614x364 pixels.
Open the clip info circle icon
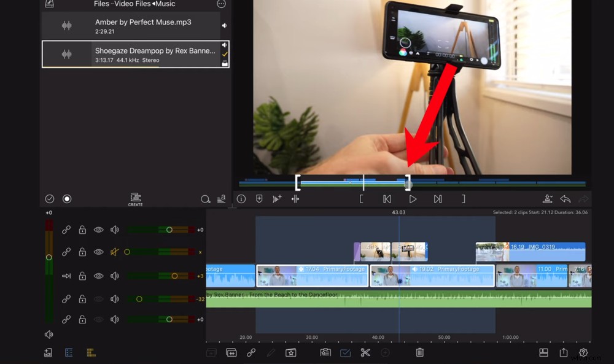pyautogui.click(x=241, y=198)
